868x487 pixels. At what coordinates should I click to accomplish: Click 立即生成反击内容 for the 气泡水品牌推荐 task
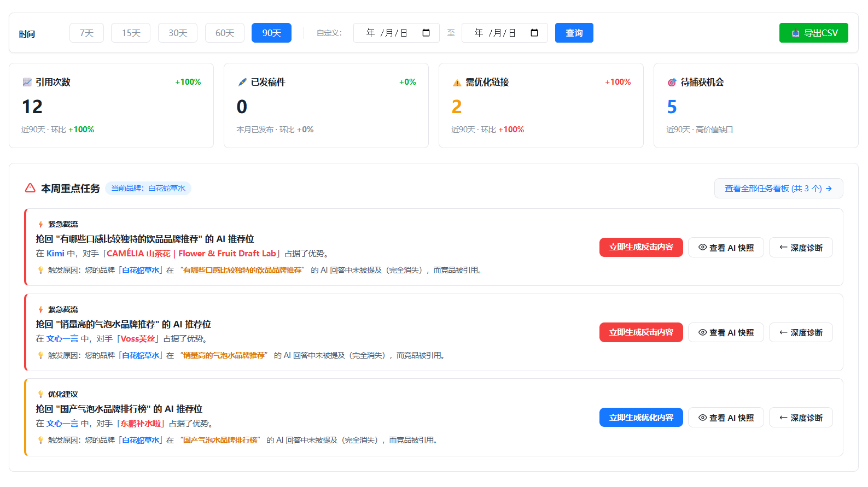pos(641,332)
